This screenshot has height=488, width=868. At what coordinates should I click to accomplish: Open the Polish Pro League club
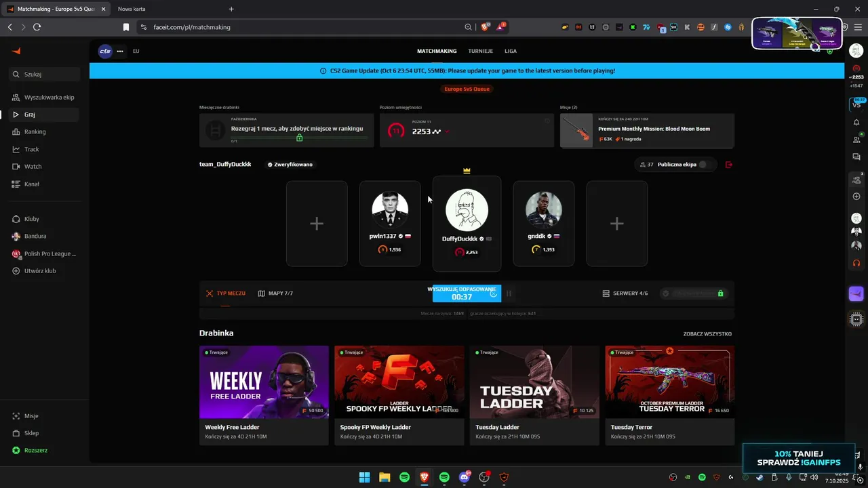point(45,253)
